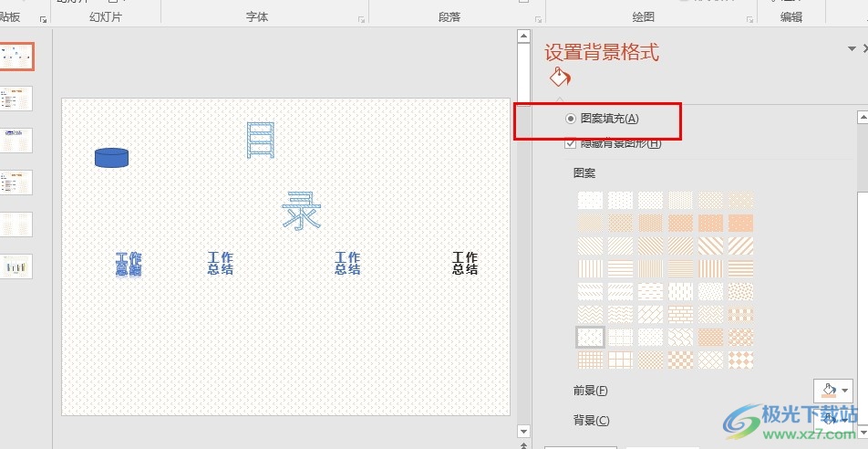Apply the small checker board pattern
Viewport: 868px width, 449px height.
click(x=650, y=360)
